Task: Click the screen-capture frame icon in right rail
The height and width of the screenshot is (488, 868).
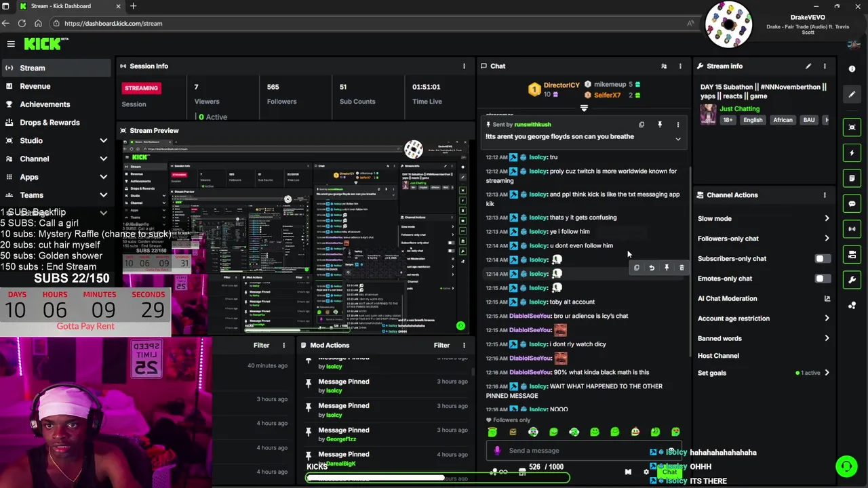Action: coord(852,127)
